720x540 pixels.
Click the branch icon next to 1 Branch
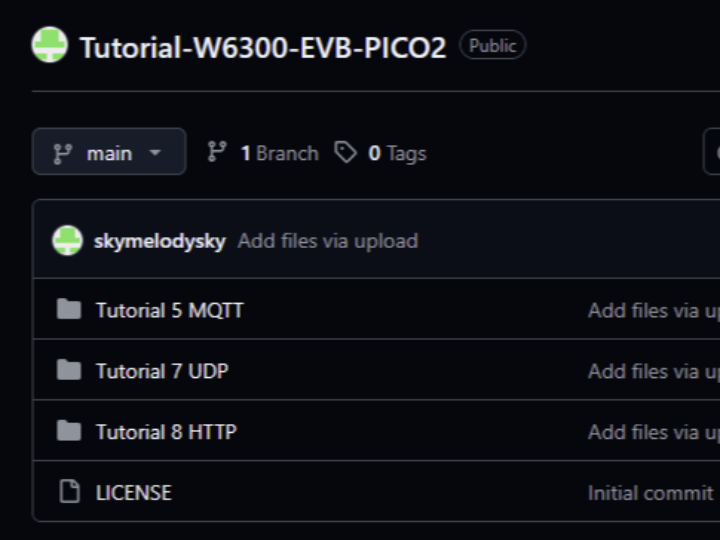(217, 153)
